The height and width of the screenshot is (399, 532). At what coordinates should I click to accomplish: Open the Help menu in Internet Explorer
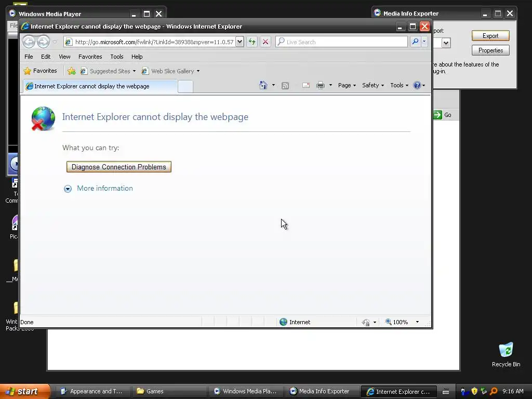[x=137, y=57]
